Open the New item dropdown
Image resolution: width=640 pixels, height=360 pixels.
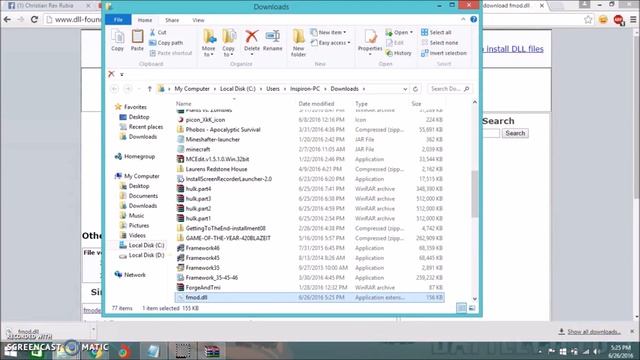click(x=329, y=32)
